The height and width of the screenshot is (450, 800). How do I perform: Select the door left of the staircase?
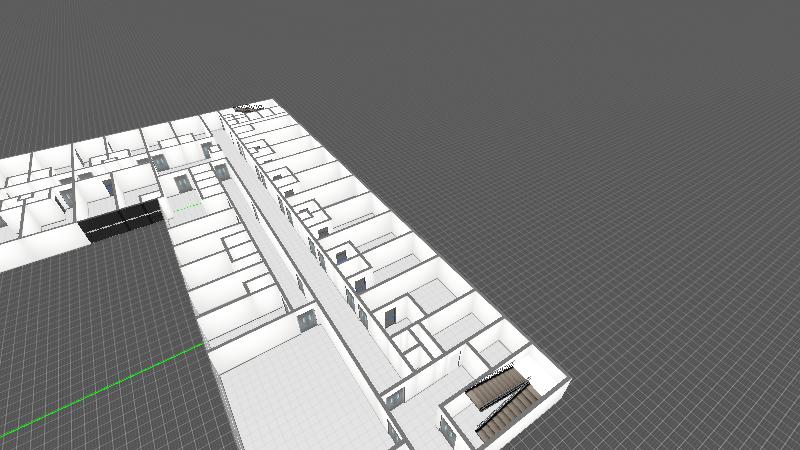point(445,429)
